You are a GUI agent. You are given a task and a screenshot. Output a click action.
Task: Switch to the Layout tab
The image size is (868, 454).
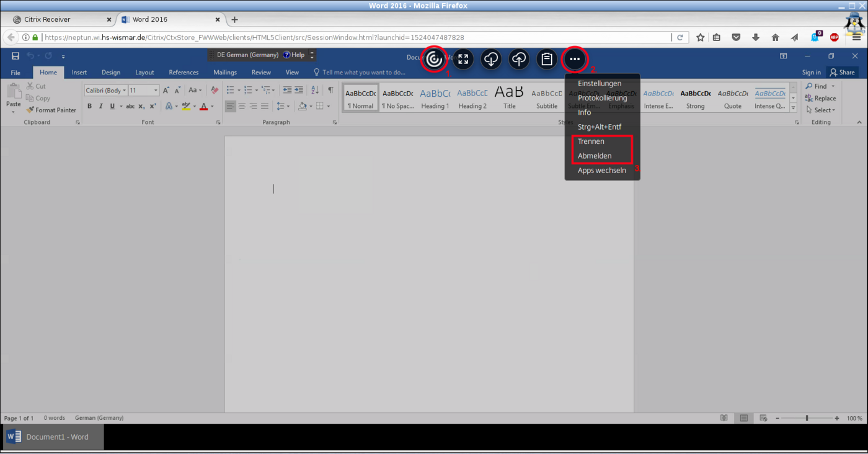(144, 73)
